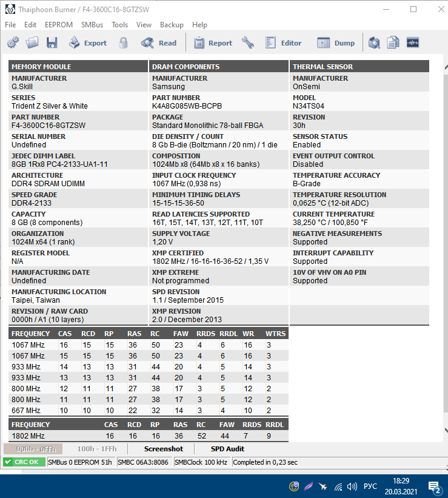
Task: Open the volume speaker tray icon
Action: click(x=352, y=486)
